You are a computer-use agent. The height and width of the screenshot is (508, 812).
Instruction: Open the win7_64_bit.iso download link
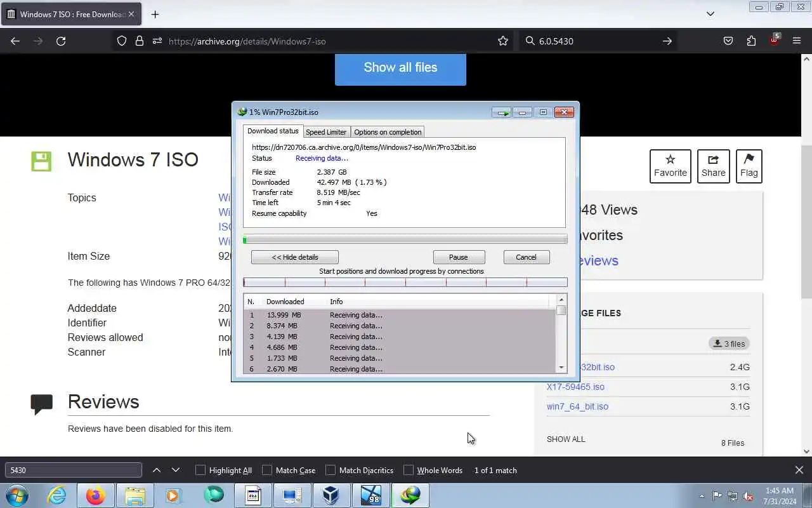(x=577, y=406)
